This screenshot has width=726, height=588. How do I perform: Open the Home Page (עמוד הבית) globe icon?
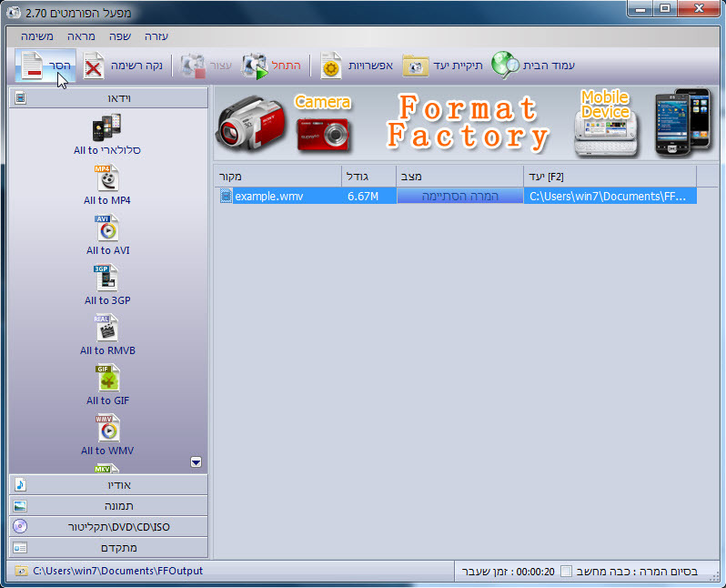[505, 65]
